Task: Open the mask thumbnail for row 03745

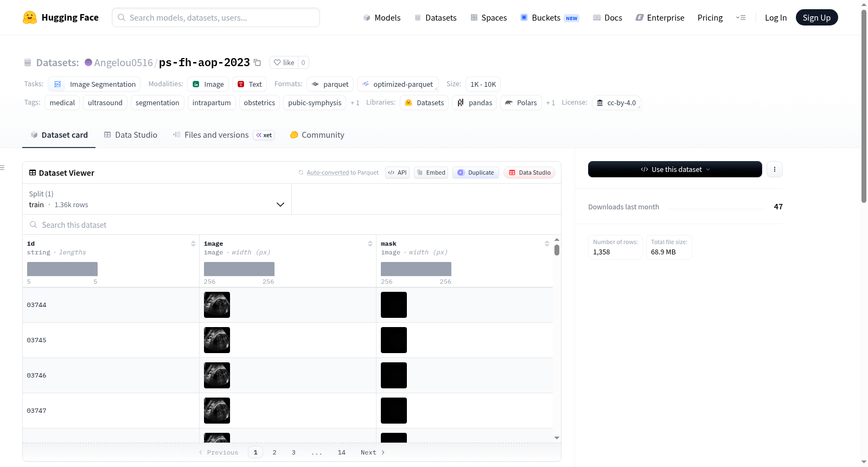Action: pos(394,340)
